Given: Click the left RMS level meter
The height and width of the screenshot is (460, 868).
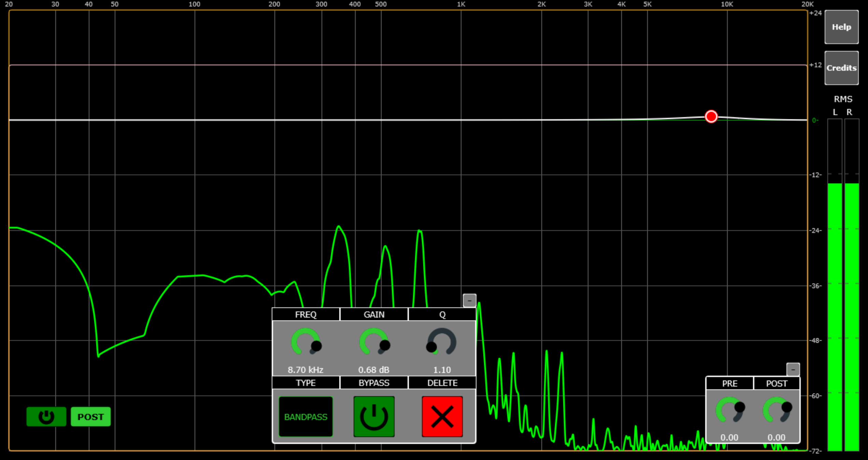Looking at the screenshot, I should pyautogui.click(x=835, y=307).
